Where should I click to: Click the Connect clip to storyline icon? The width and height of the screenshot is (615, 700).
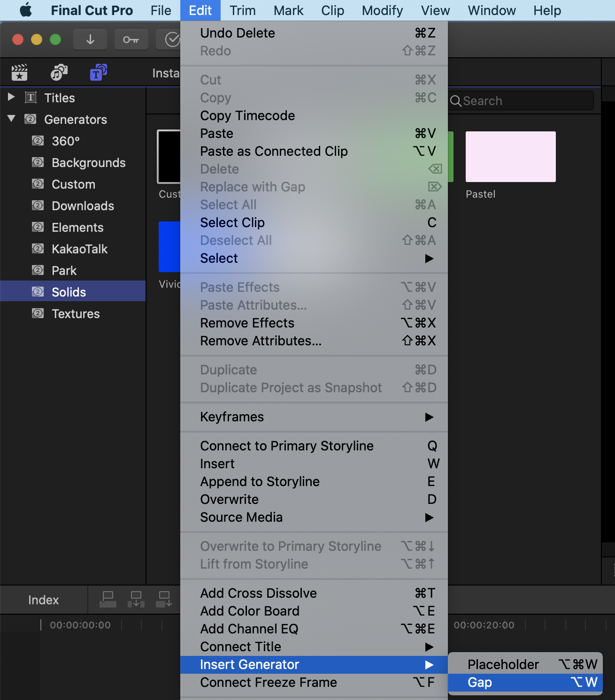108,599
